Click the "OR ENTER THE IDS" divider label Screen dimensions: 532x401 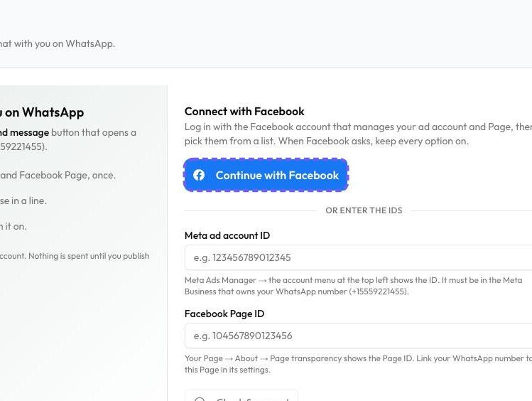(364, 210)
